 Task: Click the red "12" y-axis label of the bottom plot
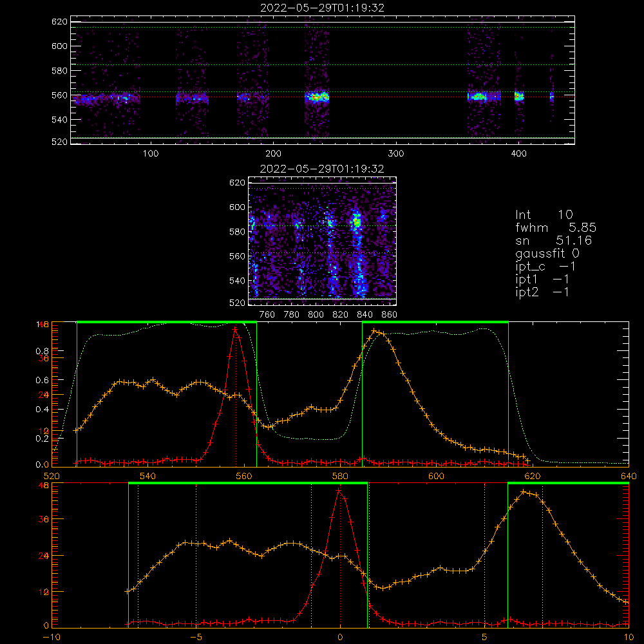(x=44, y=592)
